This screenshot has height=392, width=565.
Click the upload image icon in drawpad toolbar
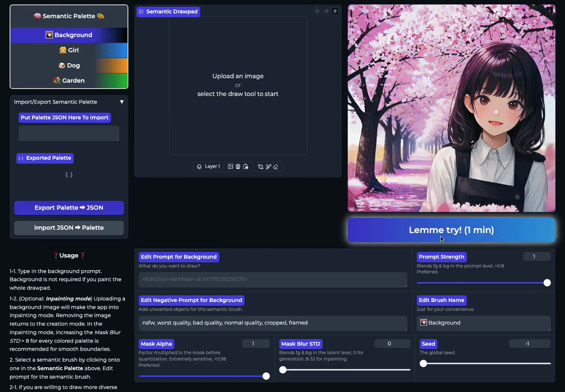tap(231, 167)
